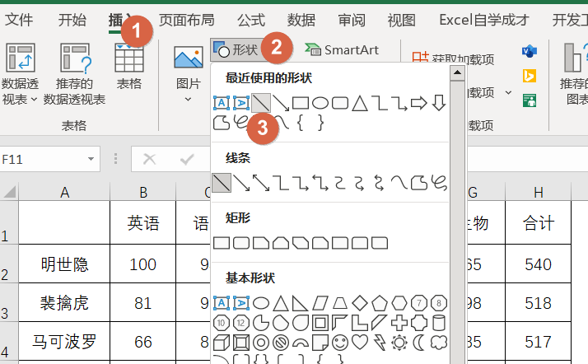Image resolution: width=588 pixels, height=364 pixels.
Task: Click the SmartArt button
Action: tap(342, 49)
